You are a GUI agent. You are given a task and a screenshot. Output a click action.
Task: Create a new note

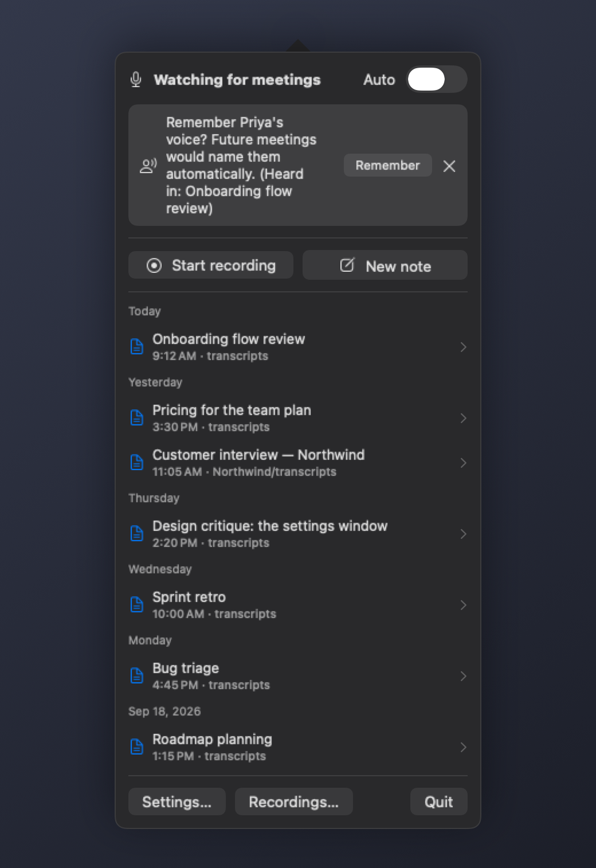click(385, 265)
